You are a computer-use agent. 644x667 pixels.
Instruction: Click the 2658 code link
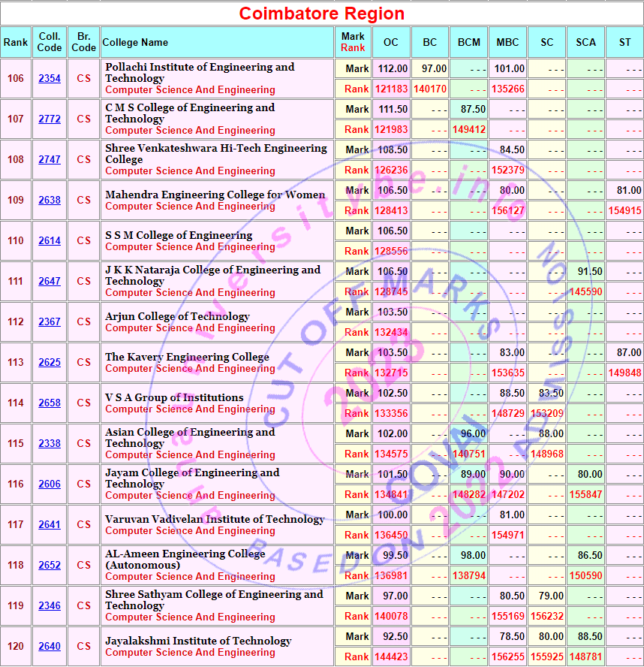pyautogui.click(x=50, y=403)
